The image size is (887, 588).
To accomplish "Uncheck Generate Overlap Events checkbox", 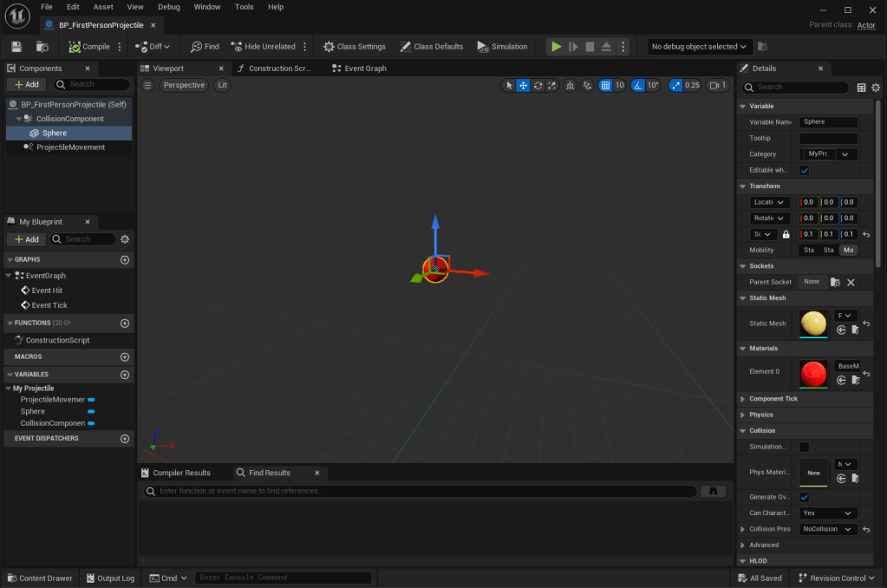I will 804,497.
